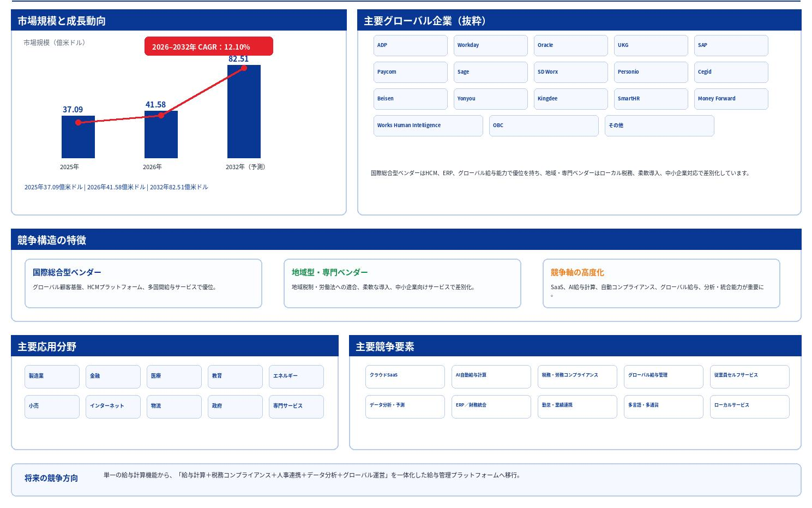Select the 2032年 forecast bar
Image resolution: width=812 pixels, height=508 pixels.
[x=244, y=111]
